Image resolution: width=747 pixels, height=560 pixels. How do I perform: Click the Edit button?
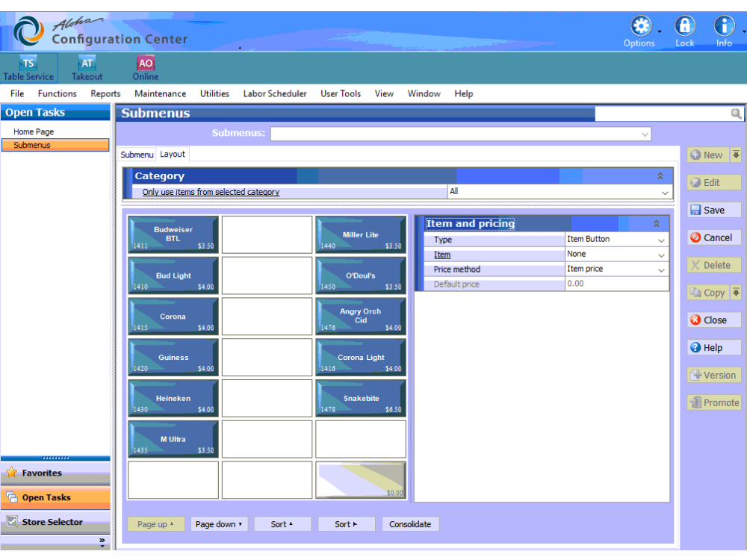click(713, 182)
